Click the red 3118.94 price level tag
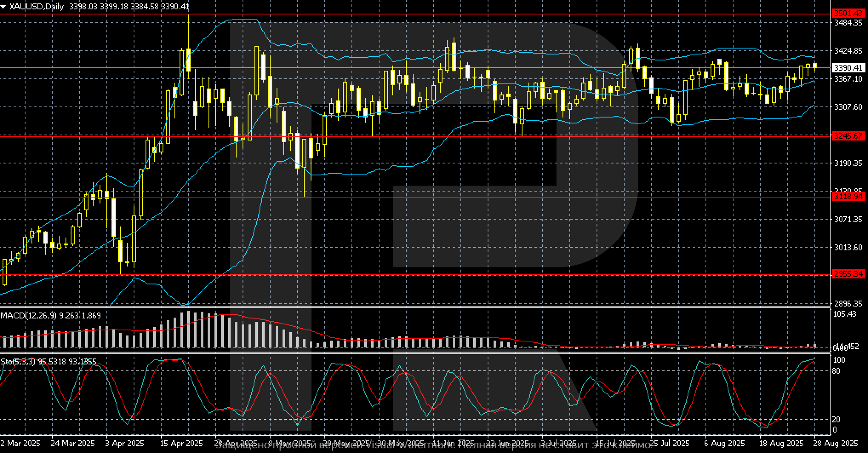This screenshot has width=868, height=453. coord(848,197)
